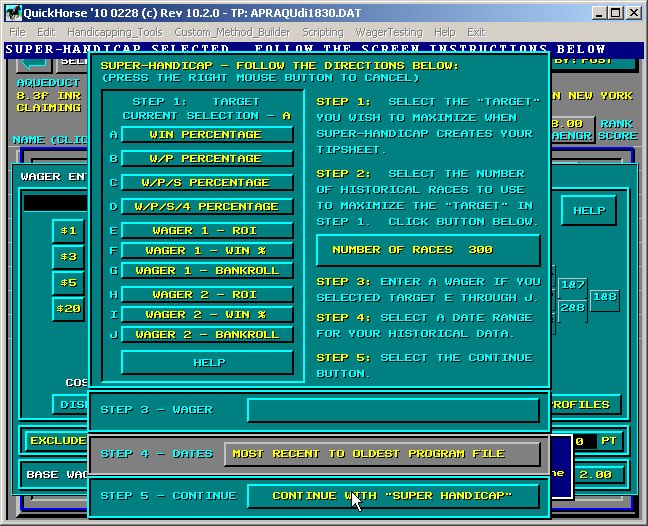Continue with Super Handicap
The width and height of the screenshot is (648, 526).
(x=392, y=496)
